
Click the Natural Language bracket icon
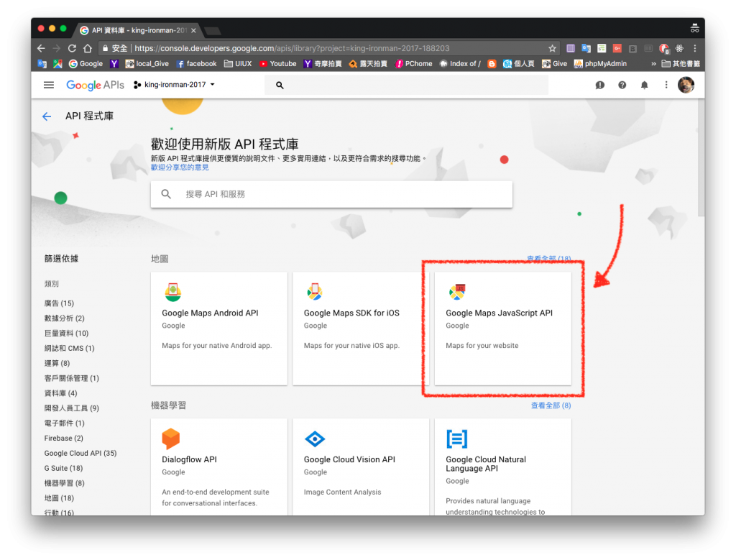coord(456,439)
